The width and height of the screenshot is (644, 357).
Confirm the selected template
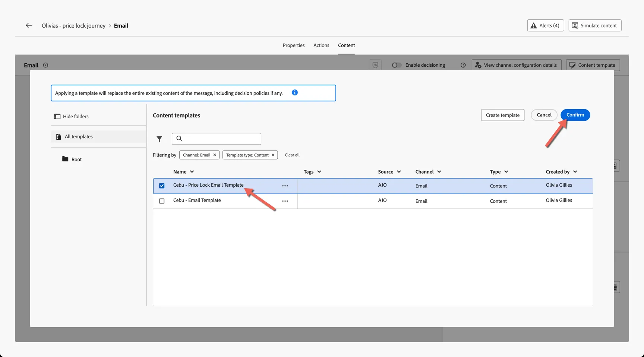[575, 115]
